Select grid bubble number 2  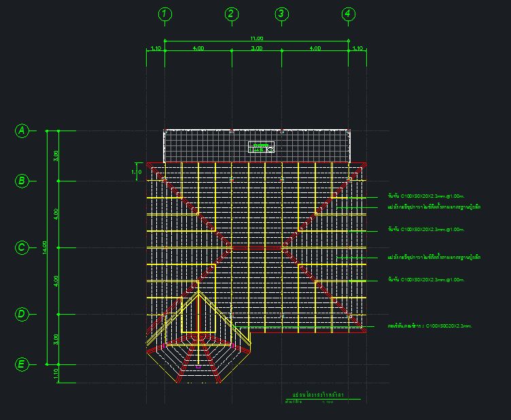point(231,14)
